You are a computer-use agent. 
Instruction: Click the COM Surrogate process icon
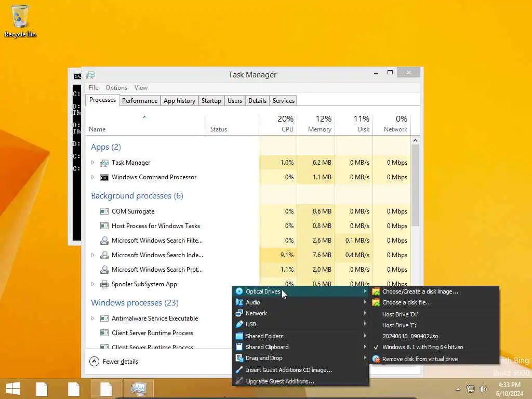click(104, 211)
